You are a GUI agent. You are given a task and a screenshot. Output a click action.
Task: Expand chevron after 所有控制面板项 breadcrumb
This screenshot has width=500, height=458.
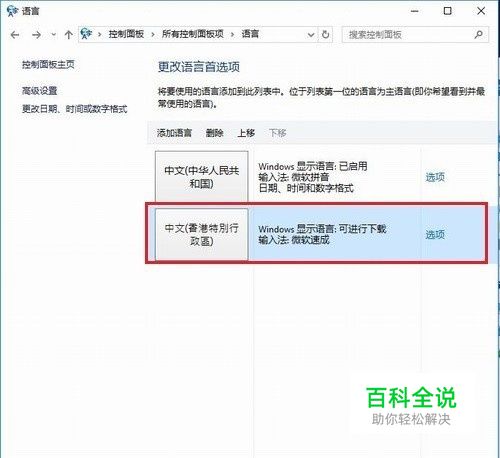point(232,34)
